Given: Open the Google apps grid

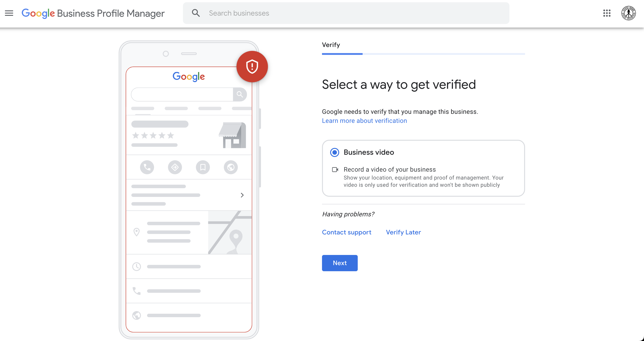Looking at the screenshot, I should pyautogui.click(x=607, y=13).
